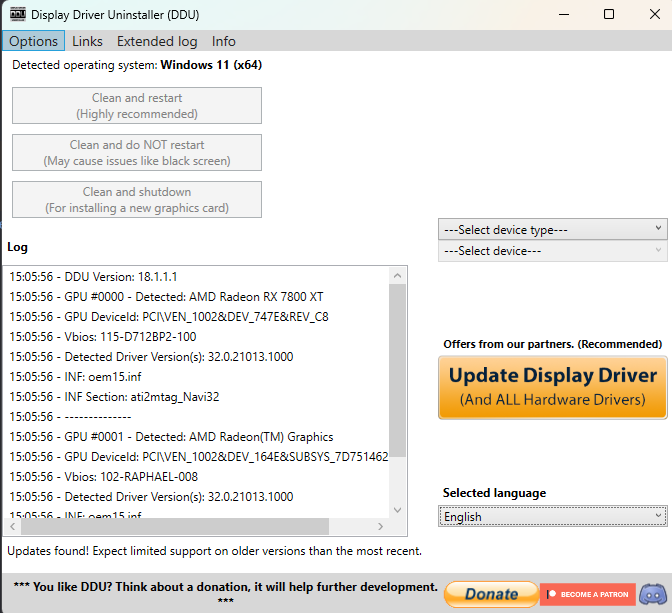
Task: Click log horizontal scrollbar left arrow
Action: [x=12, y=526]
